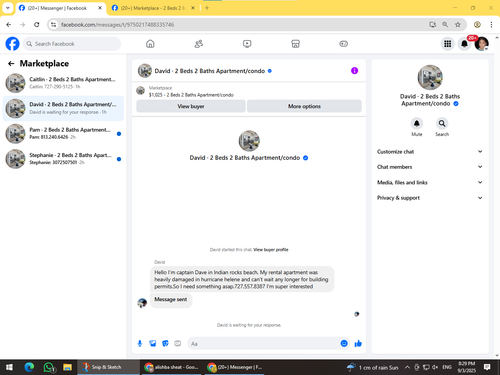The width and height of the screenshot is (500, 375).
Task: Open the Friends icon in top nav
Action: coord(199,44)
